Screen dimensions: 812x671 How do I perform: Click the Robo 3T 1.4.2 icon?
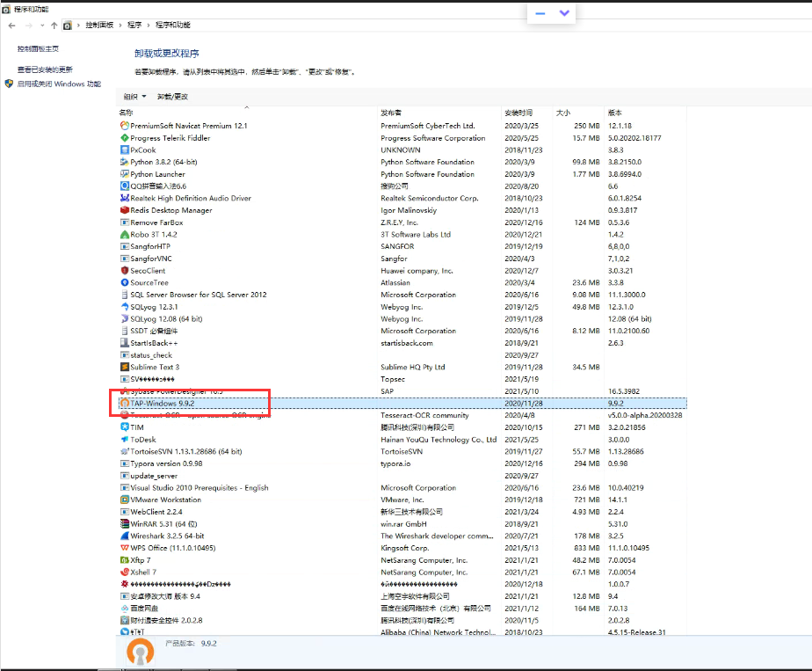124,234
